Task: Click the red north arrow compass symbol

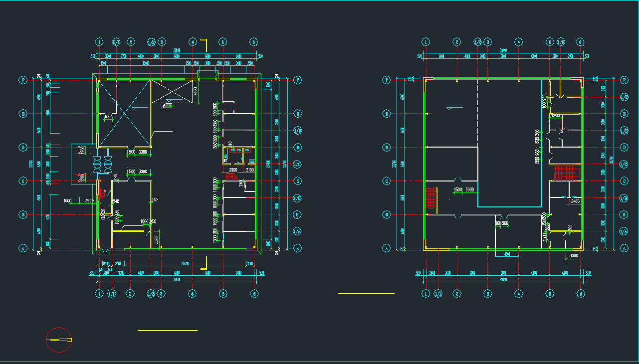Action: click(x=59, y=340)
